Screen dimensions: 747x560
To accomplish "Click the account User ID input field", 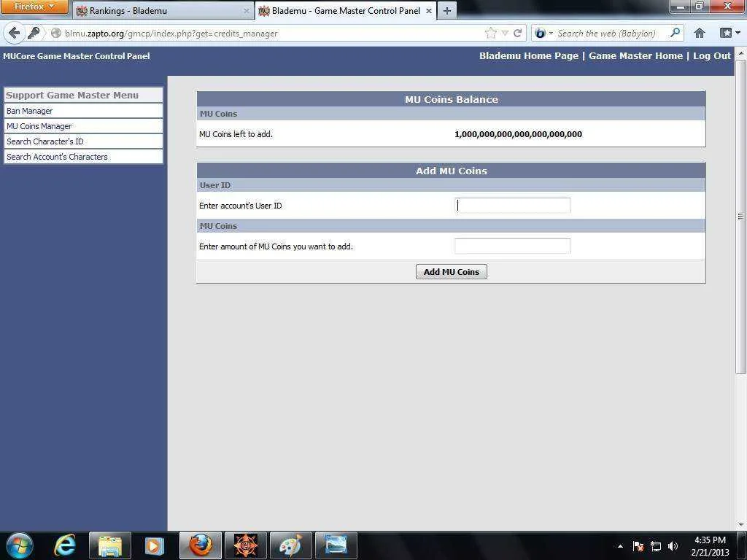I will coord(513,205).
